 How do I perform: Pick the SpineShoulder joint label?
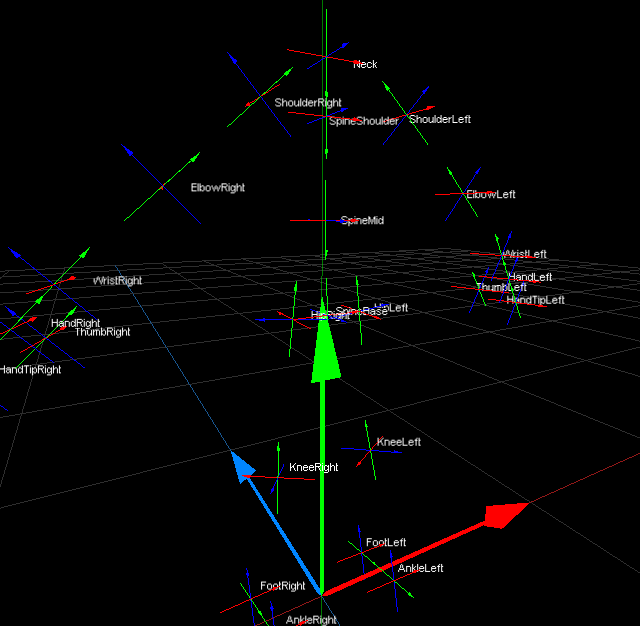(x=364, y=121)
